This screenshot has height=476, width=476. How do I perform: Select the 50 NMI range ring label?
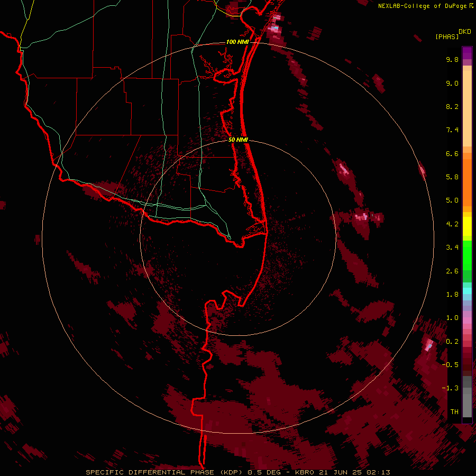pos(238,140)
